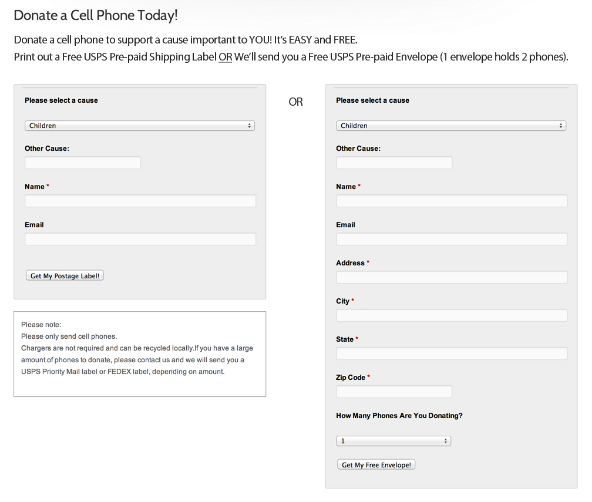The height and width of the screenshot is (502, 592).
Task: Click the Donate a Cell Phone Today heading
Action: [x=96, y=15]
